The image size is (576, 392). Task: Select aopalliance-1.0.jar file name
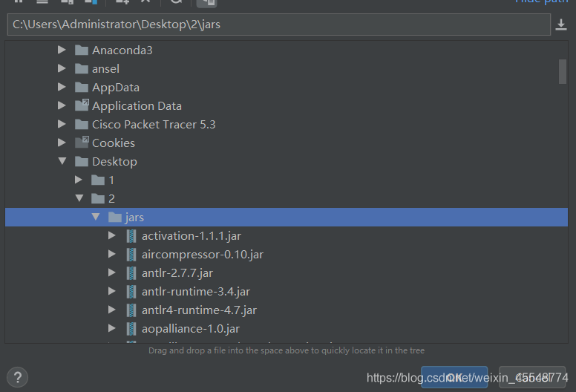[191, 329]
